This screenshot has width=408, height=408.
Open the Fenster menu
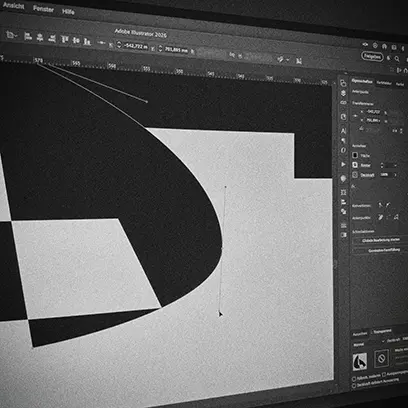point(43,9)
